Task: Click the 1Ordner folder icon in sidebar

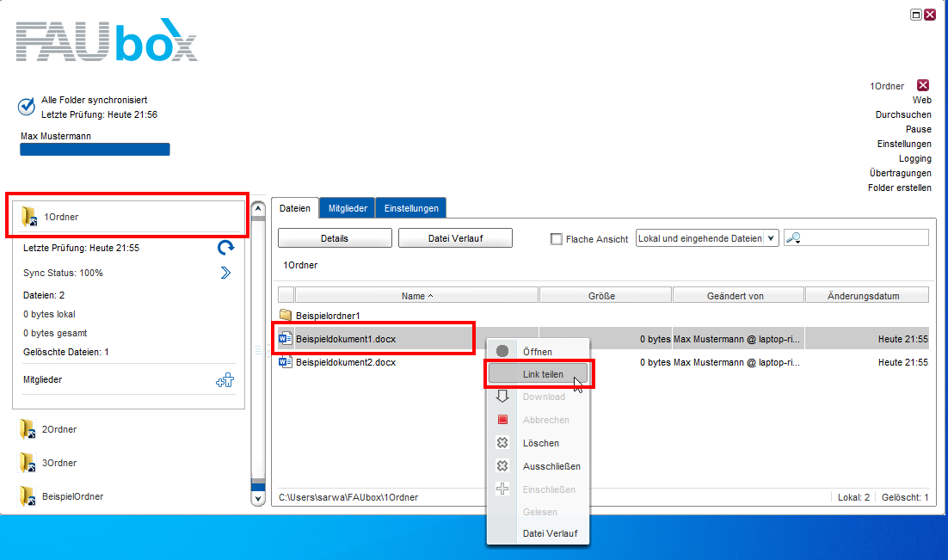Action: [x=28, y=217]
